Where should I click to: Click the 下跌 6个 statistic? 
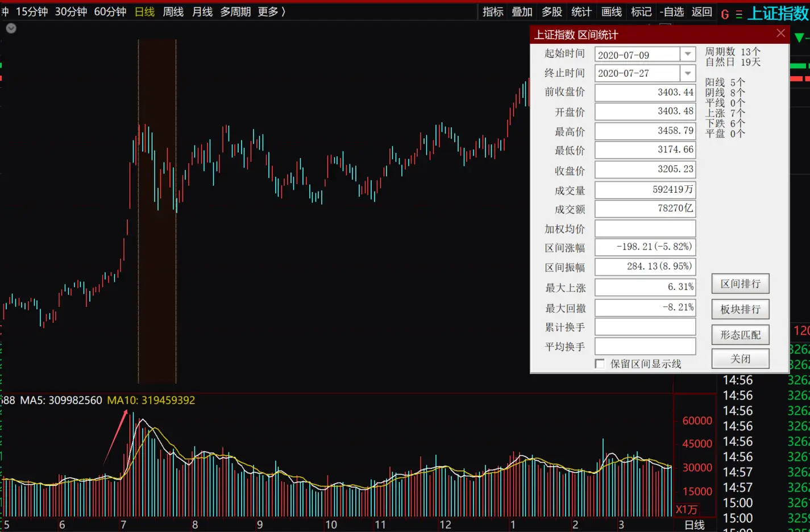click(x=725, y=123)
